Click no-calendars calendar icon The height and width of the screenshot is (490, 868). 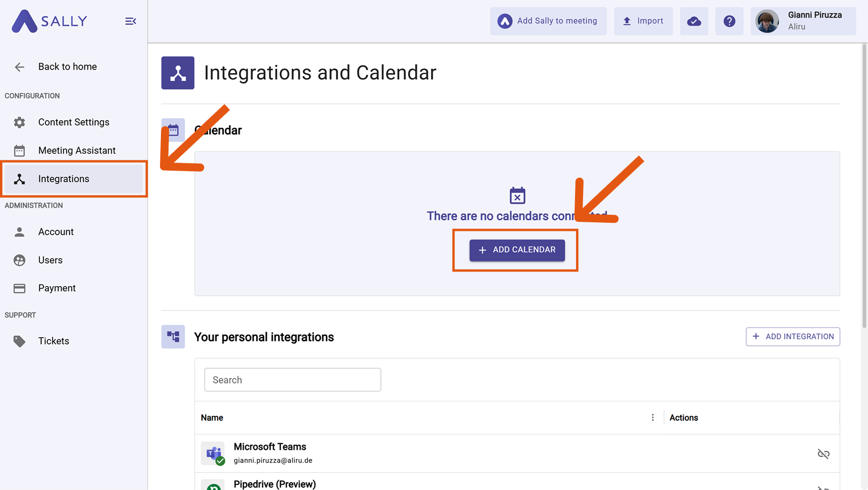(517, 195)
